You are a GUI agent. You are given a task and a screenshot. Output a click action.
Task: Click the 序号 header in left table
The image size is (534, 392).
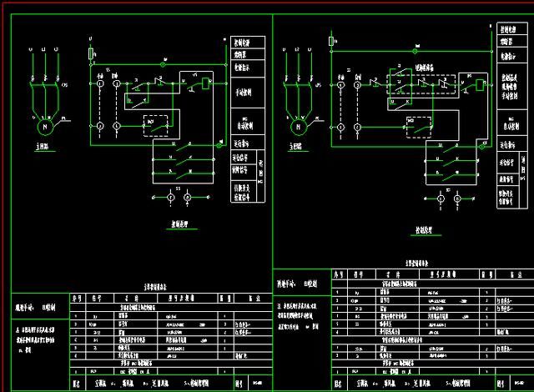pyautogui.click(x=78, y=299)
